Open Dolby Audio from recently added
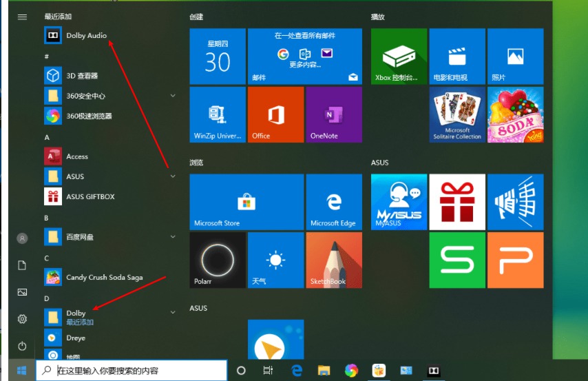The width and height of the screenshot is (588, 381). click(109, 35)
